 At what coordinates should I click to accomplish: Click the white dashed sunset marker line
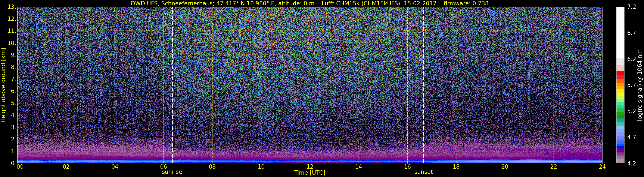[424, 85]
